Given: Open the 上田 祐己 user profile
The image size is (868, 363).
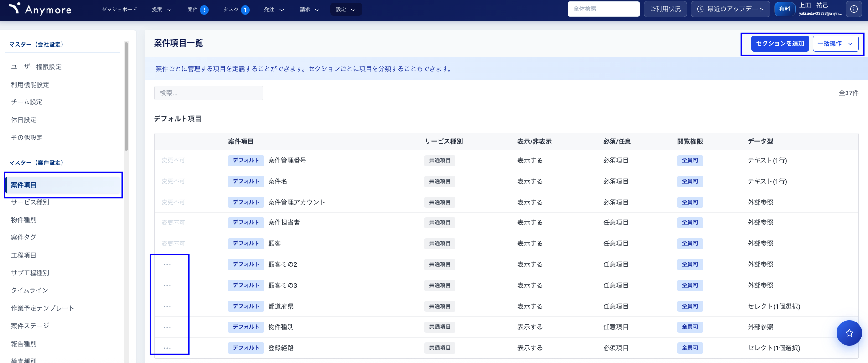Looking at the screenshot, I should coord(820,9).
